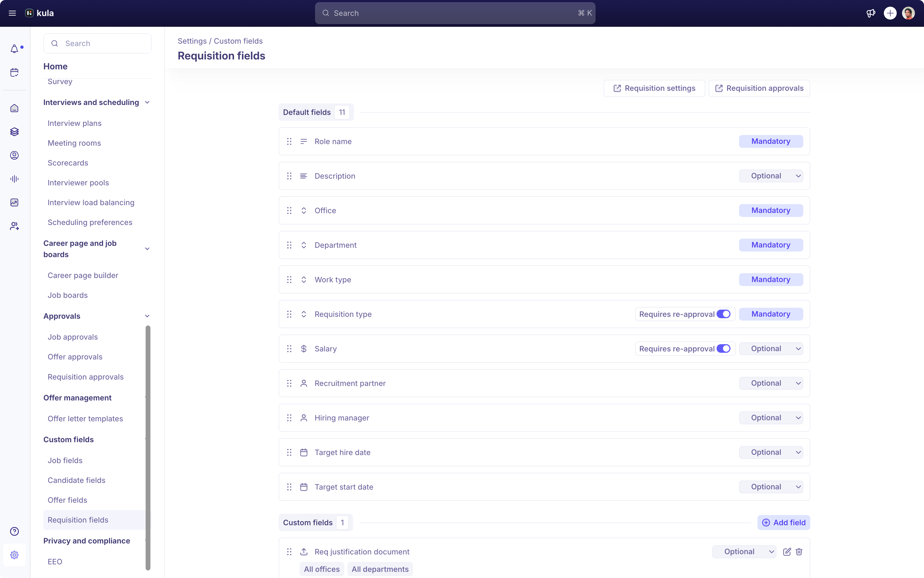Open the referrals icon in the sidebar
This screenshot has width=924, height=578.
(x=14, y=226)
